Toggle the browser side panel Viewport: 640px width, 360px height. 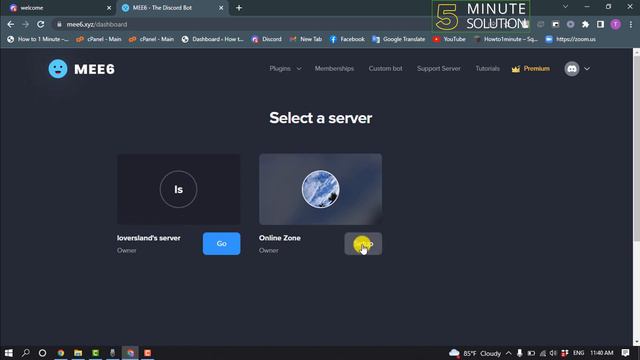(600, 24)
